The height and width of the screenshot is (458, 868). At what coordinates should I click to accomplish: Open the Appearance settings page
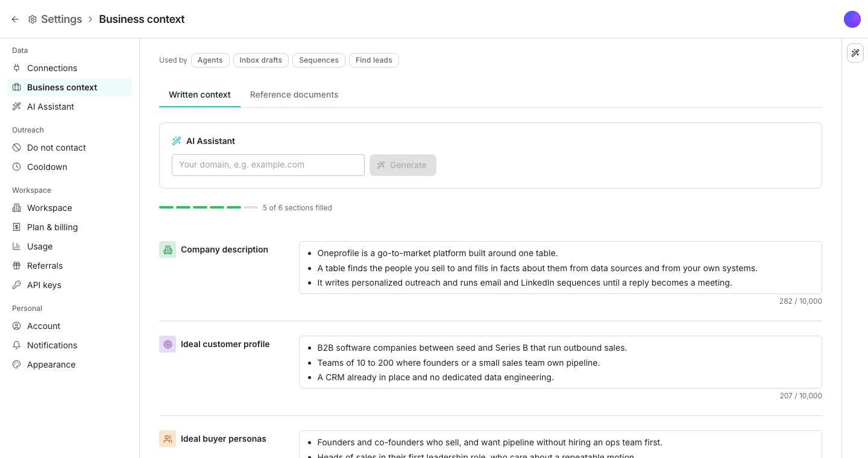click(x=69, y=365)
